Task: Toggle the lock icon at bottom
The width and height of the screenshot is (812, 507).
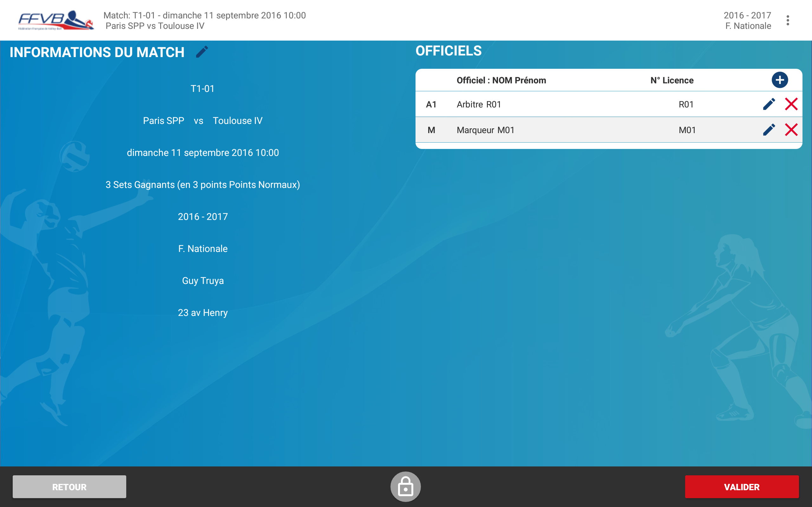Action: (x=405, y=486)
